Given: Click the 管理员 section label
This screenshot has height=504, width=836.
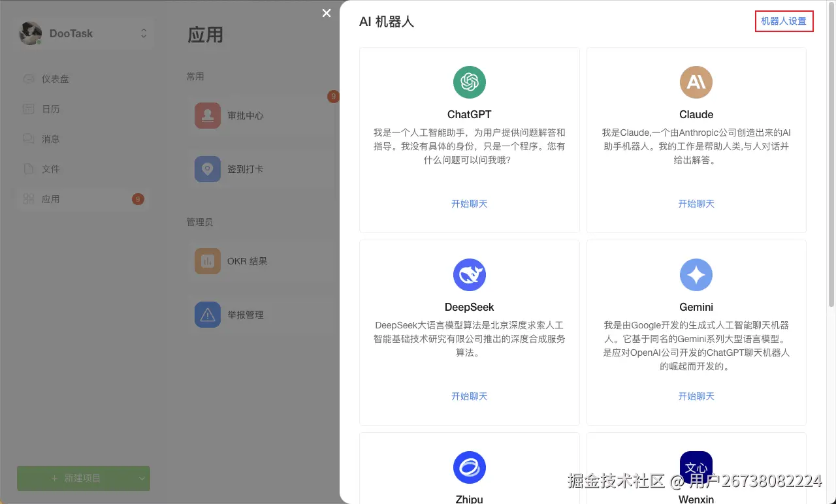Looking at the screenshot, I should [200, 222].
